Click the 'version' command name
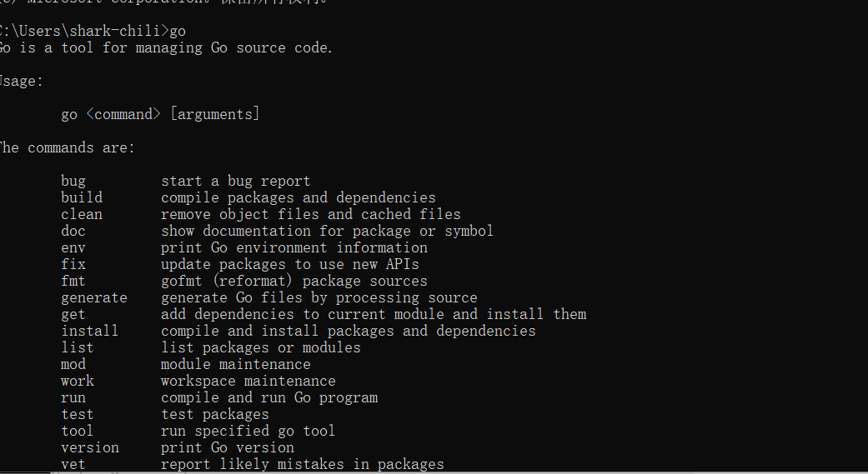The image size is (868, 474). (x=90, y=447)
